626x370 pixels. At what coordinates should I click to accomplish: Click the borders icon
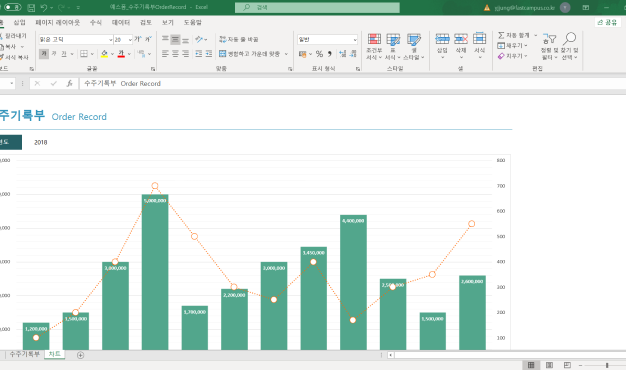point(84,53)
